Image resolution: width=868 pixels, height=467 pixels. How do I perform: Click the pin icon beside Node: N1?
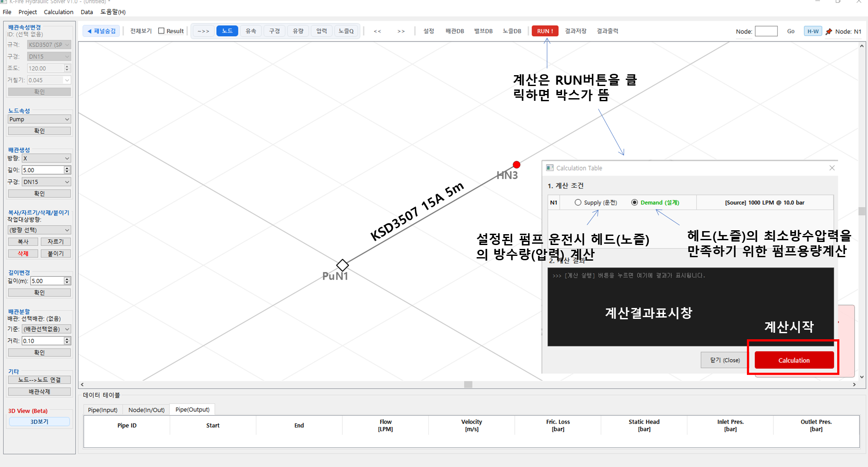[829, 31]
